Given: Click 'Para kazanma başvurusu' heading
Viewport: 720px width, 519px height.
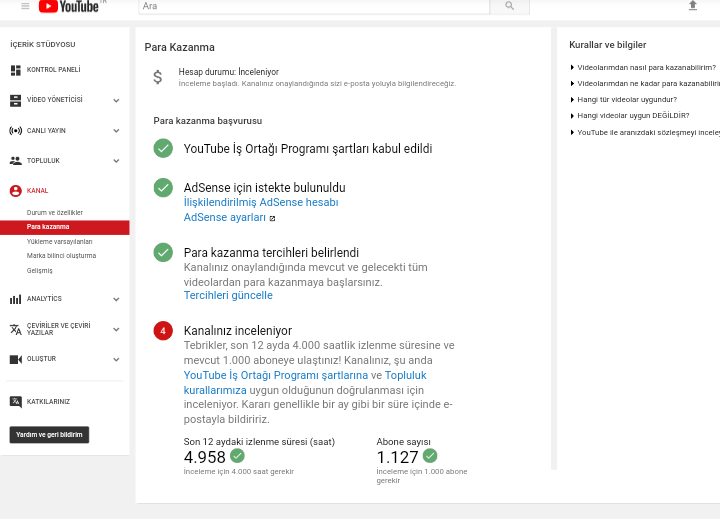Looking at the screenshot, I should tap(208, 121).
